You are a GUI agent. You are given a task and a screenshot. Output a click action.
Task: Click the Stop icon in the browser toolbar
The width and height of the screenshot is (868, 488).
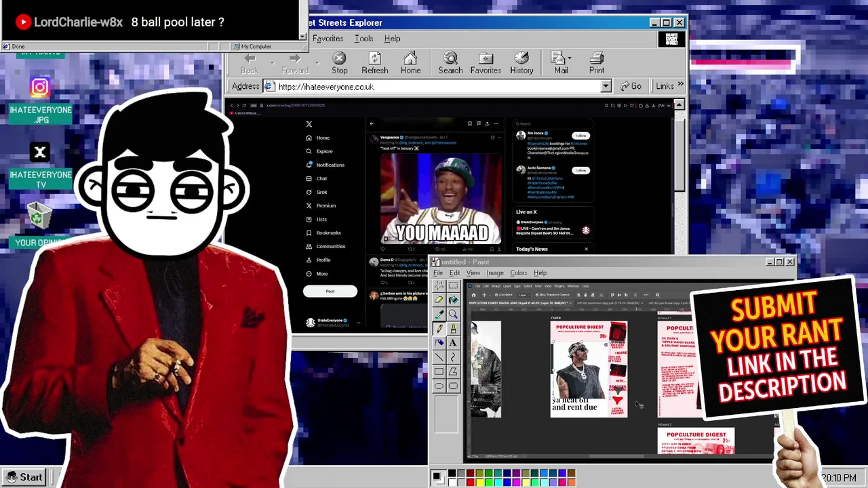point(340,62)
